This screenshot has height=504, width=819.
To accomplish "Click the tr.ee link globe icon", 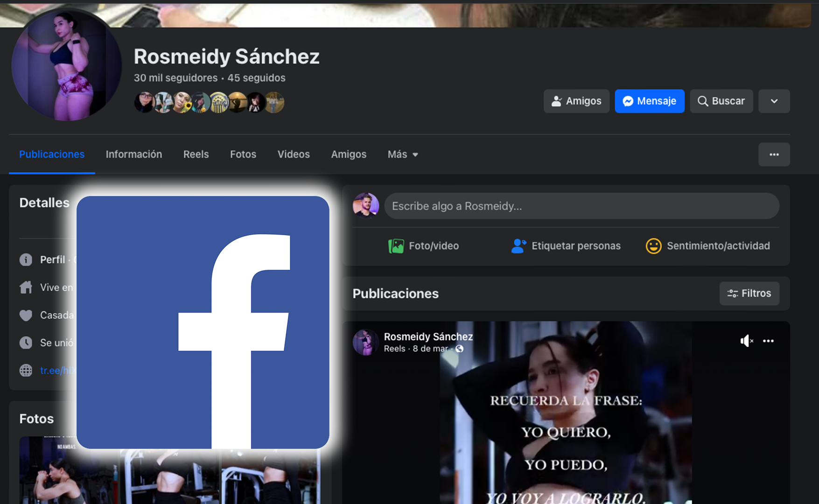I will coord(26,370).
